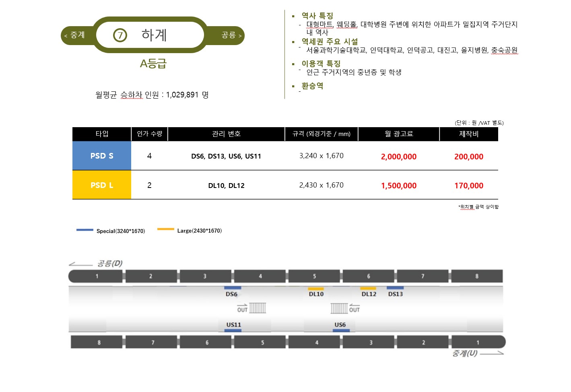This screenshot has width=571, height=392.
Task: Click the 2,000,000 monthly fee
Action: tap(399, 157)
